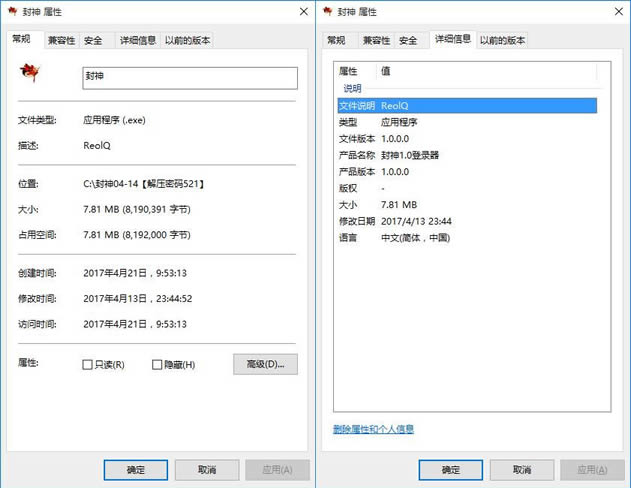This screenshot has width=631, height=488.
Task: Switch to 详细信息 tab in left dialog
Action: point(138,41)
